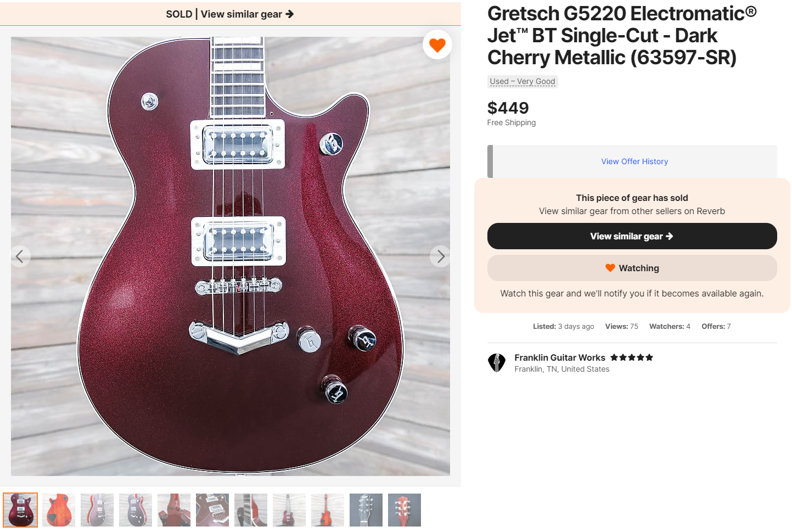Select the third thumbnail image
Screen dimensions: 792x532
tap(97, 510)
